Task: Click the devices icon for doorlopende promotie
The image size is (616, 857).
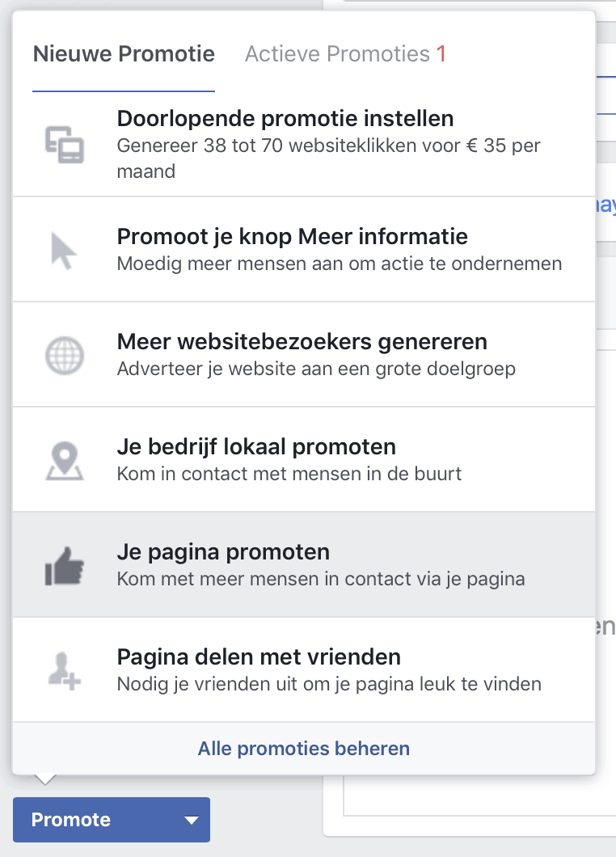Action: coord(65,145)
